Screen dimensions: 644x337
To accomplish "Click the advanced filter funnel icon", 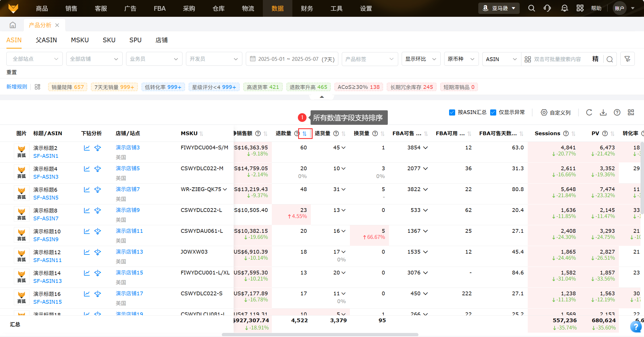I will tap(627, 59).
